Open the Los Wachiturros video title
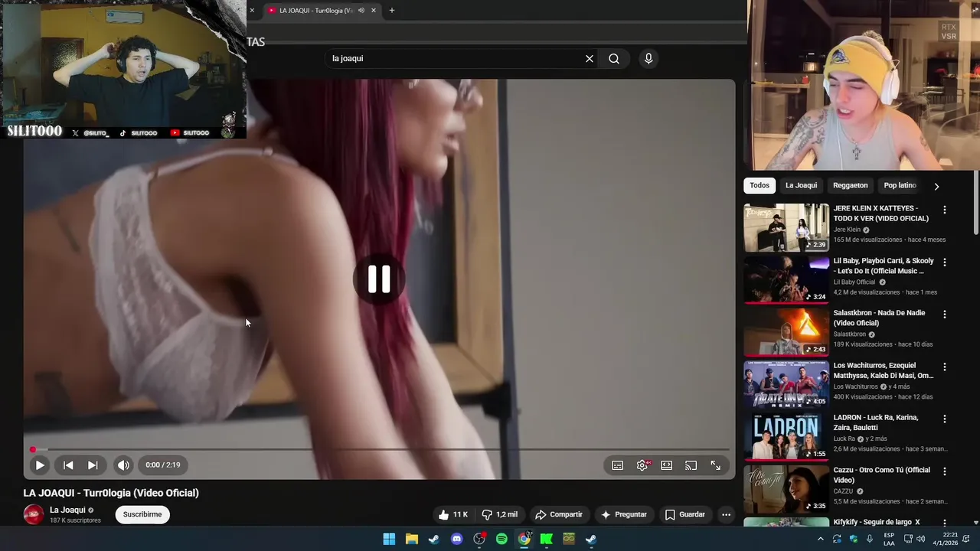This screenshot has height=551, width=980. (x=884, y=370)
